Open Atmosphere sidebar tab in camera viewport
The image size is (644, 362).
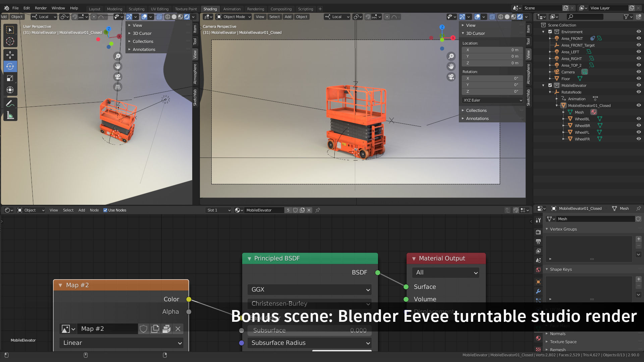(528, 74)
